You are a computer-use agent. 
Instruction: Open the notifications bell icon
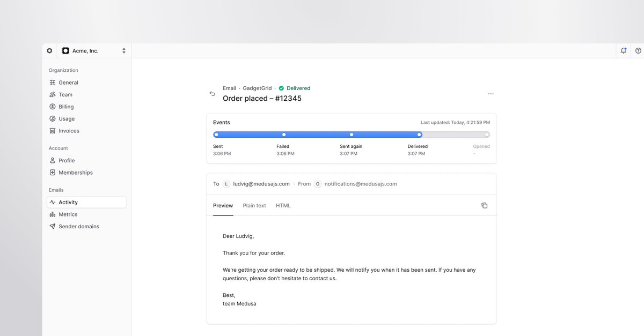[x=623, y=51]
